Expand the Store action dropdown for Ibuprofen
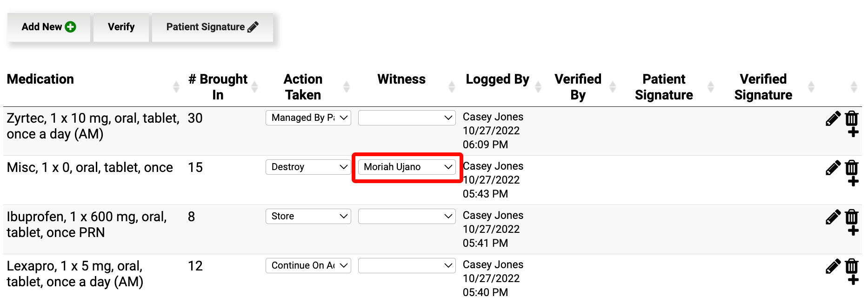Image resolution: width=868 pixels, height=303 pixels. 308,217
